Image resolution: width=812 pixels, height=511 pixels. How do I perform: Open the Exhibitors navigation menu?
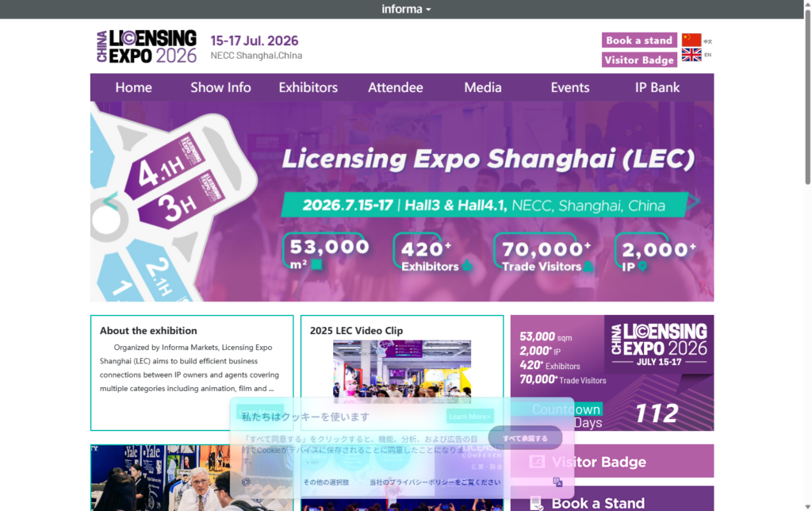308,87
